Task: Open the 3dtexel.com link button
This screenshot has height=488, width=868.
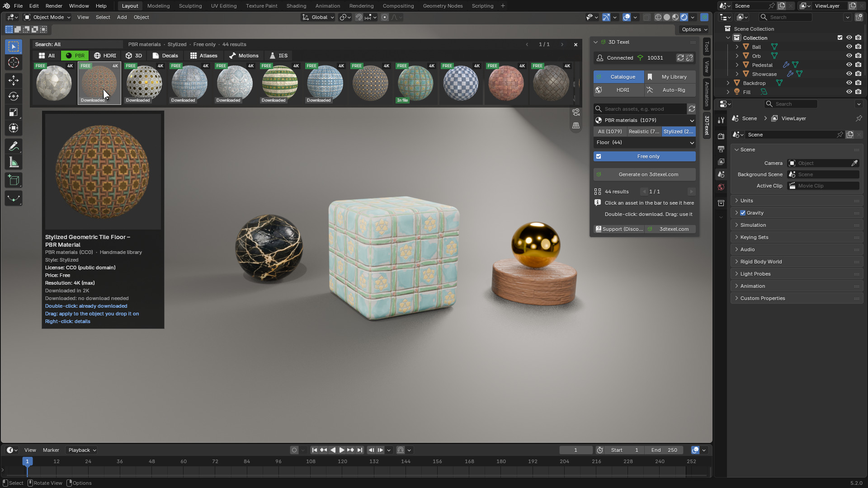Action: (x=670, y=229)
